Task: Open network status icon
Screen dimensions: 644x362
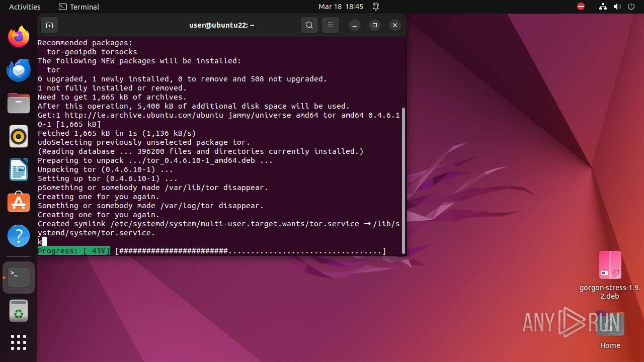Action: coord(603,7)
